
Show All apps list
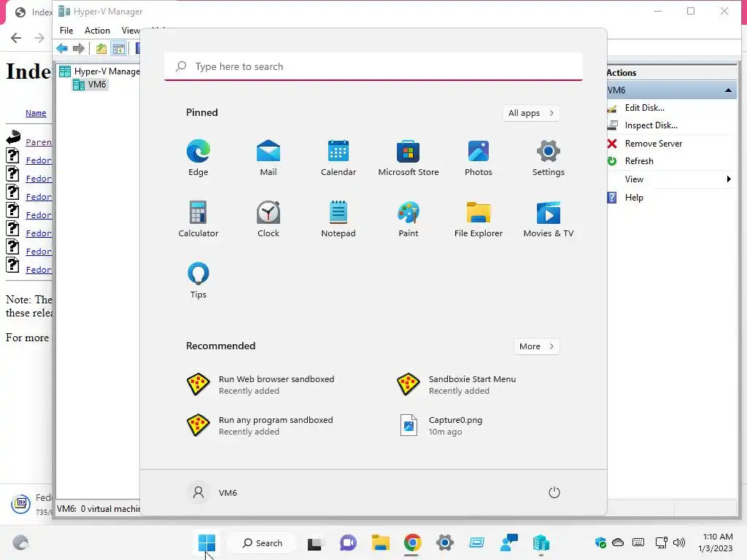pos(531,113)
